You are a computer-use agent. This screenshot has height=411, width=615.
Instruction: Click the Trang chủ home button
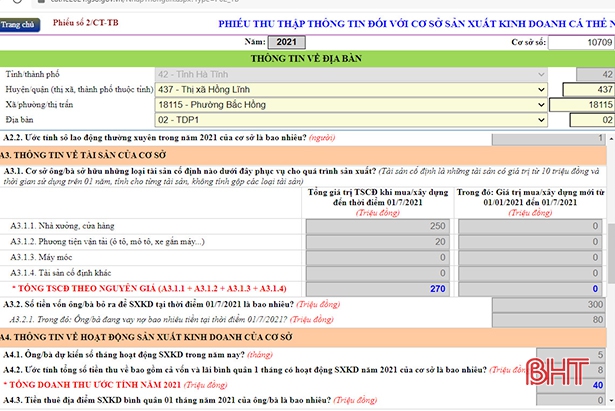pyautogui.click(x=19, y=22)
